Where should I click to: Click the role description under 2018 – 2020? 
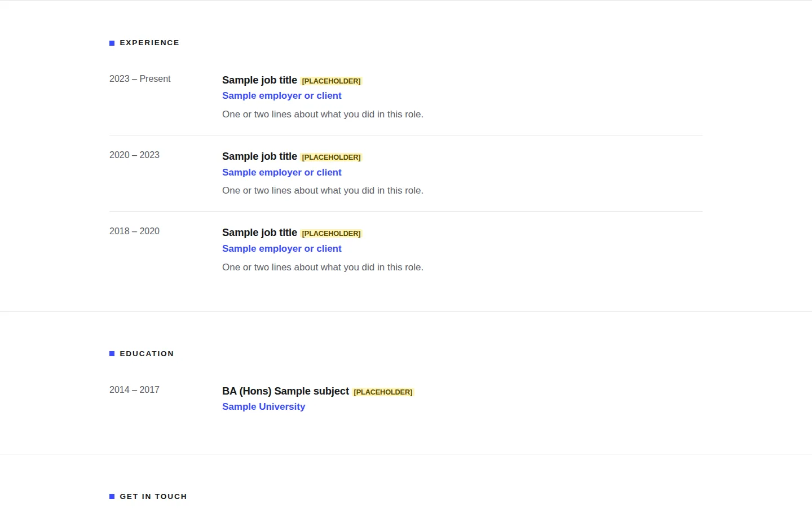pyautogui.click(x=323, y=267)
